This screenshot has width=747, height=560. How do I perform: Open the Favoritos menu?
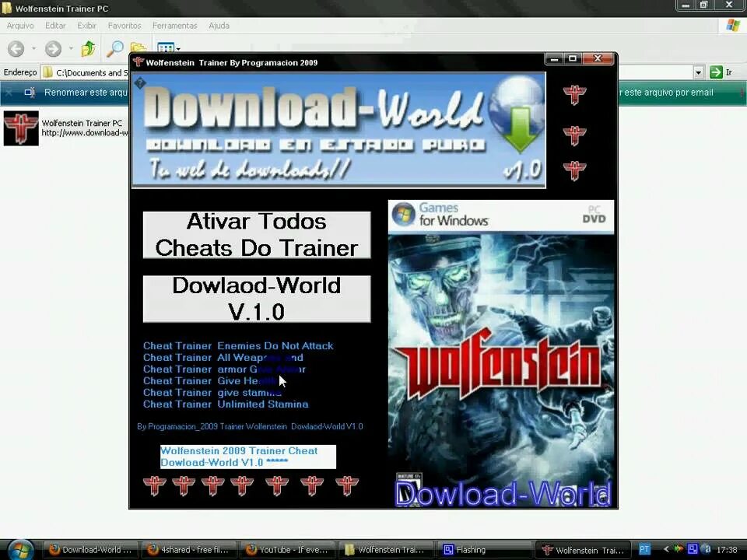(x=124, y=25)
